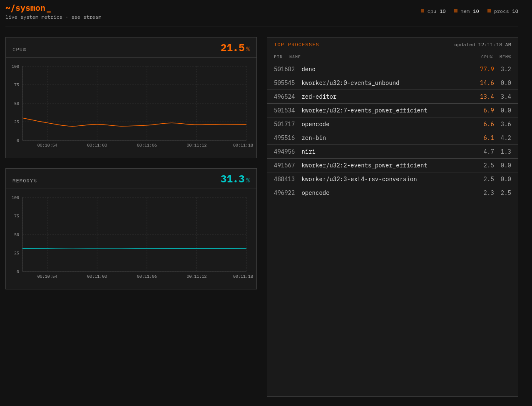The image size is (532, 406).
Task: Select the kworker/u32:0-events_unbound row
Action: click(x=393, y=83)
